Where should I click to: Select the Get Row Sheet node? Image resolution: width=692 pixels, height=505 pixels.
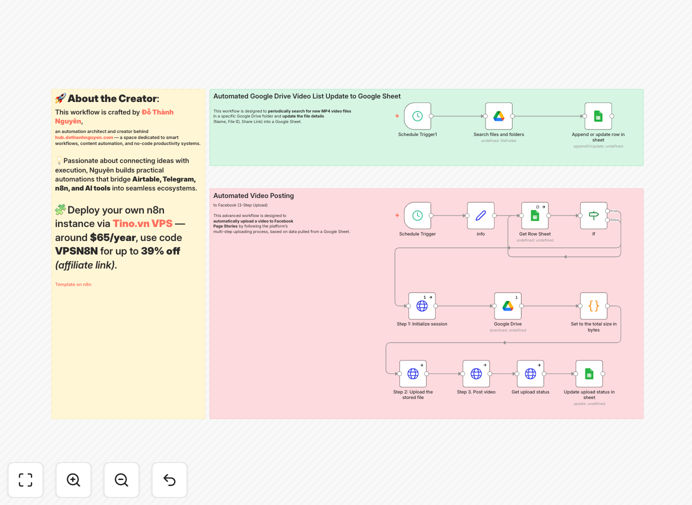[x=535, y=215]
